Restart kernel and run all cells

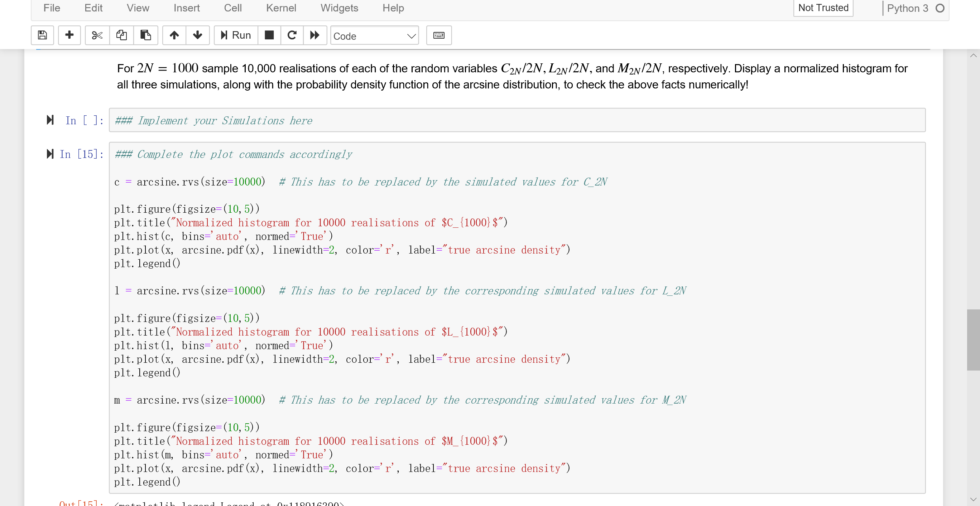pos(315,35)
